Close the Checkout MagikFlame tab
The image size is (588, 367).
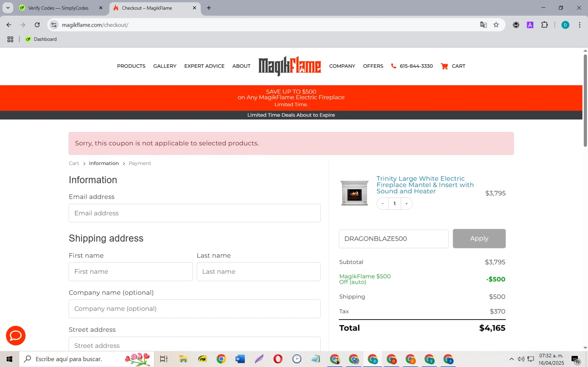[x=194, y=8]
